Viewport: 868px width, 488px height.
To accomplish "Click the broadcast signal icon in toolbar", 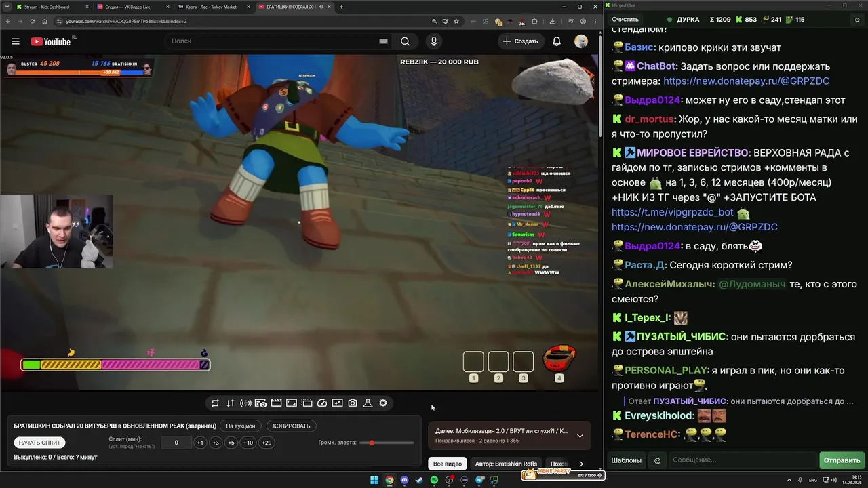I will tap(245, 403).
